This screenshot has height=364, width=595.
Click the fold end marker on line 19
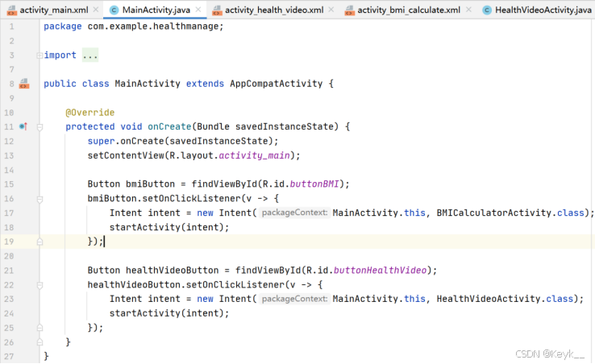click(40, 242)
